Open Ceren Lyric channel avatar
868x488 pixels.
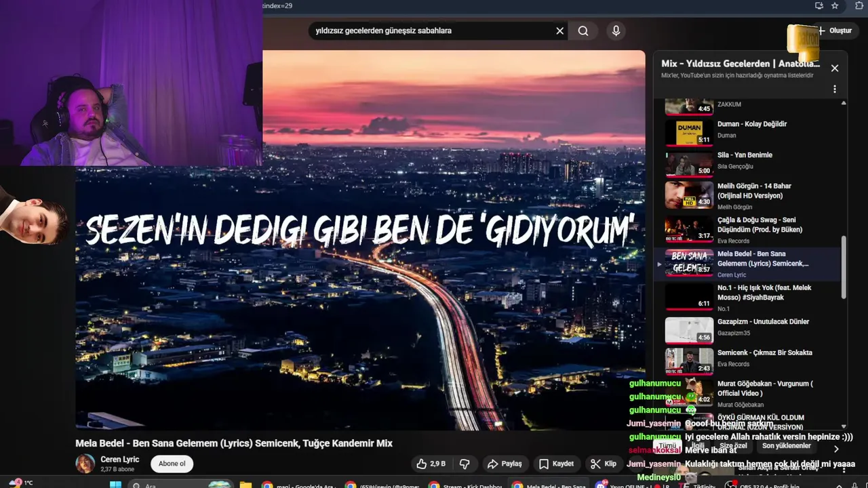coord(85,464)
